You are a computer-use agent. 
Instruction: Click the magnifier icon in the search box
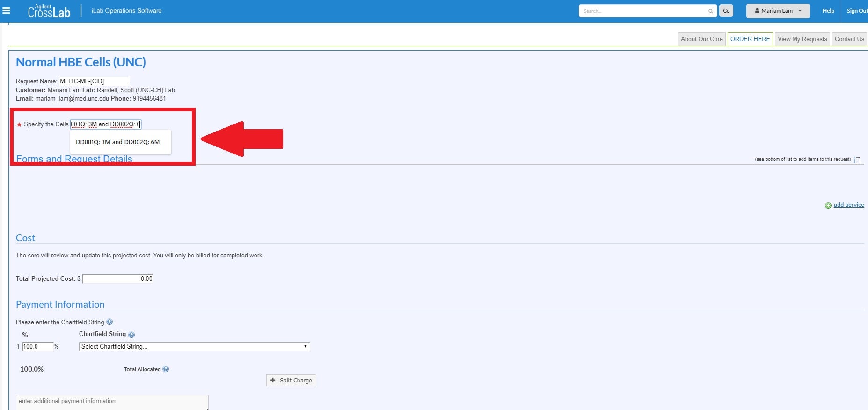[710, 11]
